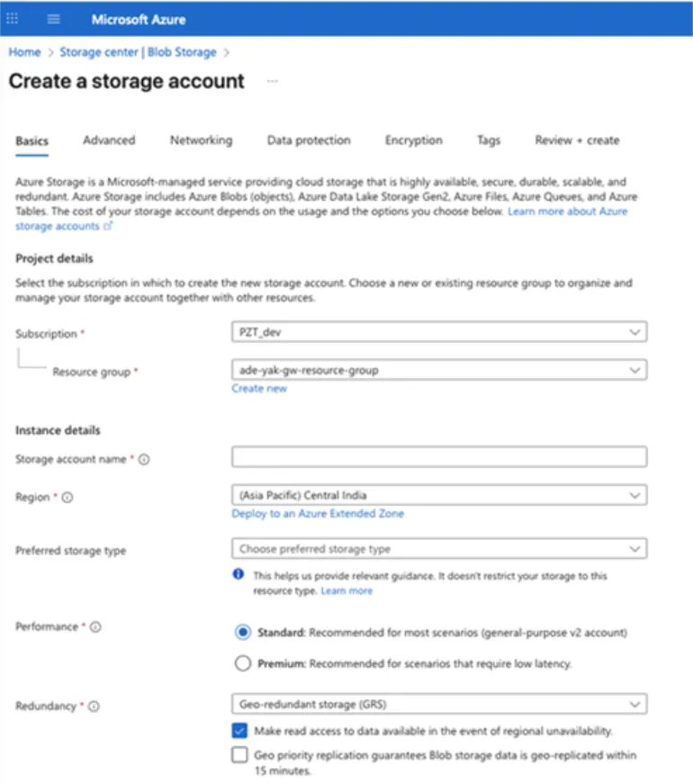Open the Redundancy dropdown GRS
693x784 pixels.
pos(439,704)
